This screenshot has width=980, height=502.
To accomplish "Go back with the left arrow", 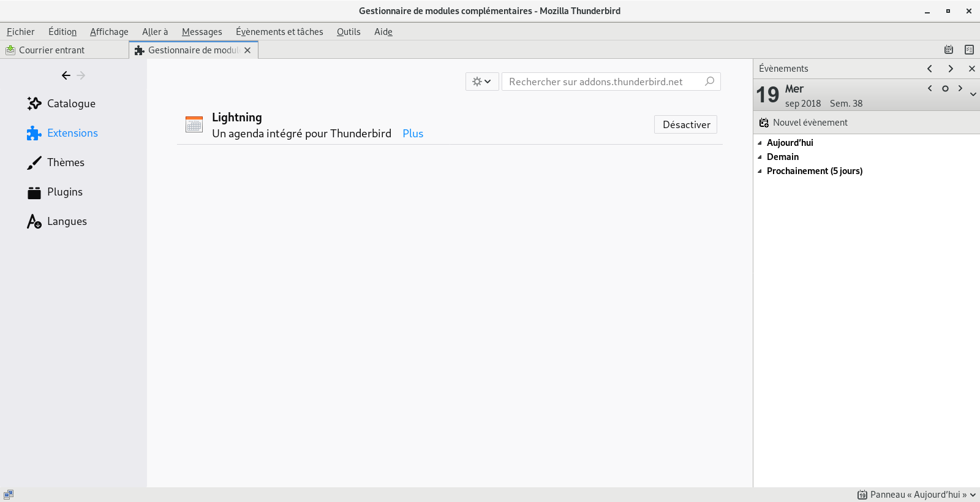I will point(66,75).
